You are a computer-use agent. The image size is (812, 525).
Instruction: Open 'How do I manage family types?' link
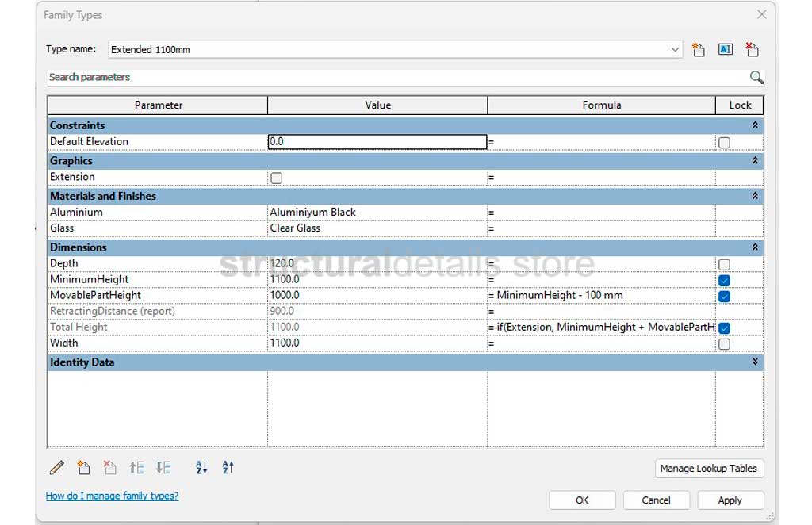pos(112,496)
